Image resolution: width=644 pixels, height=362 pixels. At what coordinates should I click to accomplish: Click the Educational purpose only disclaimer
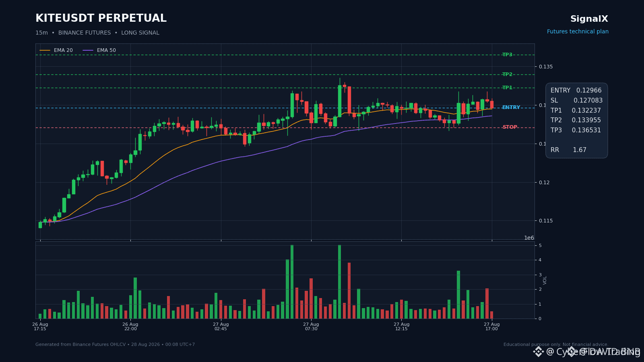tap(556, 345)
